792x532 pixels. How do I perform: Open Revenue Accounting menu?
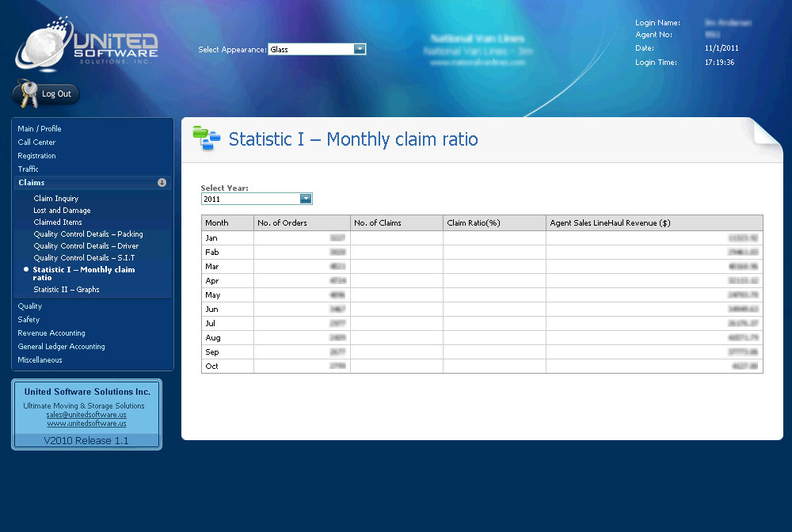click(x=51, y=333)
